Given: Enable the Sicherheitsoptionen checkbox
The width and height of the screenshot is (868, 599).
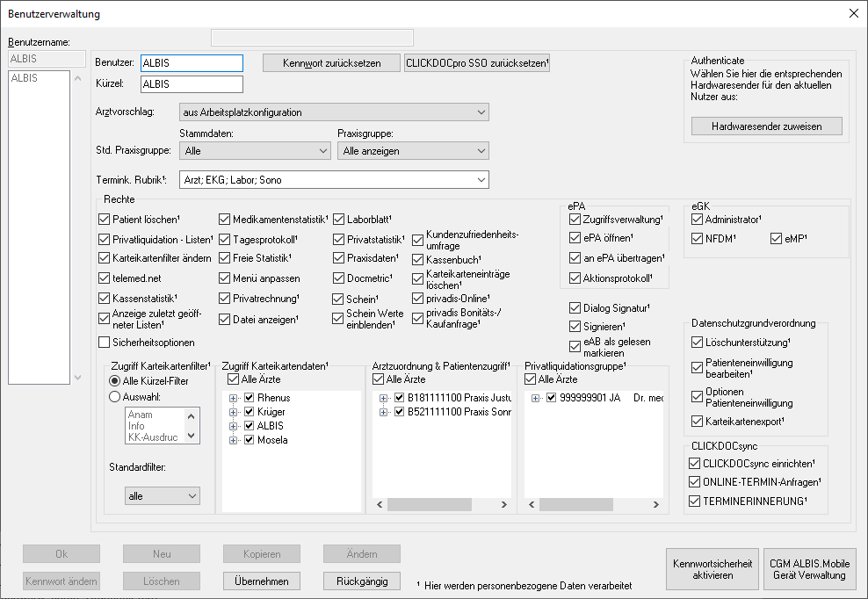Looking at the screenshot, I should point(105,342).
